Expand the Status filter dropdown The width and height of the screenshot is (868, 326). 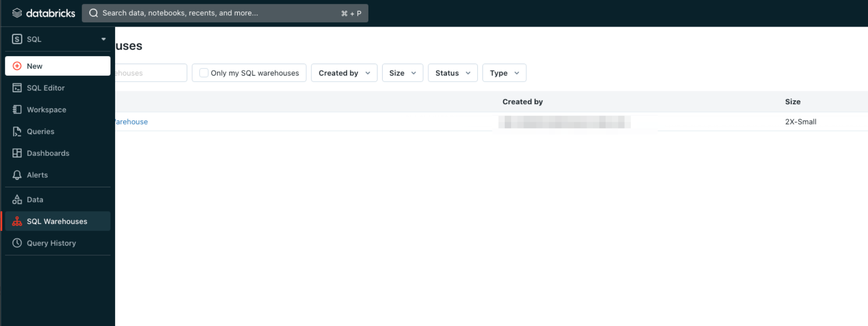(x=452, y=73)
